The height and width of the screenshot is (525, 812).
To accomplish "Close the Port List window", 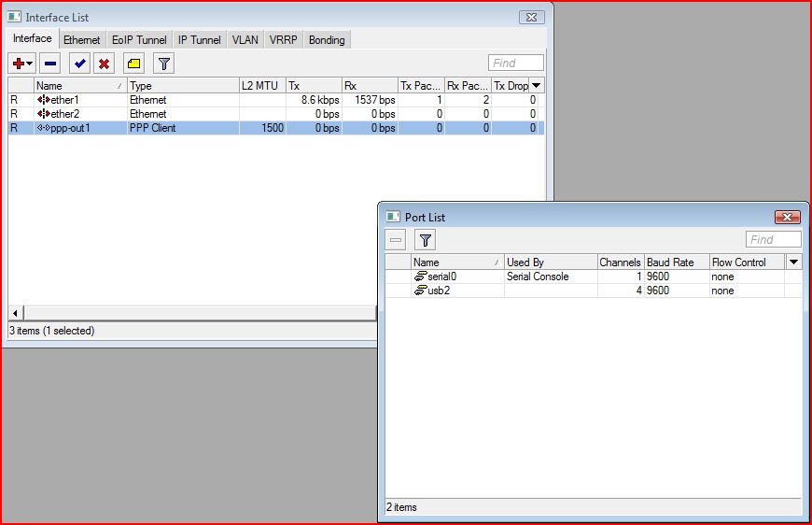I will 787,217.
